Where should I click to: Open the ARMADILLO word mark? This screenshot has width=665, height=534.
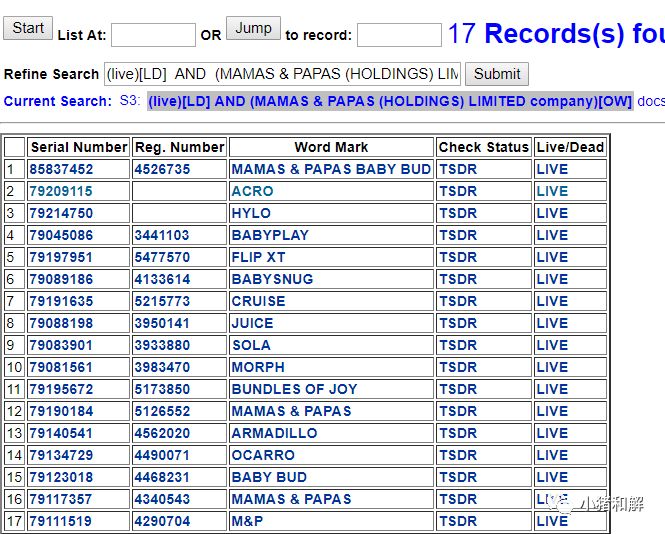274,433
